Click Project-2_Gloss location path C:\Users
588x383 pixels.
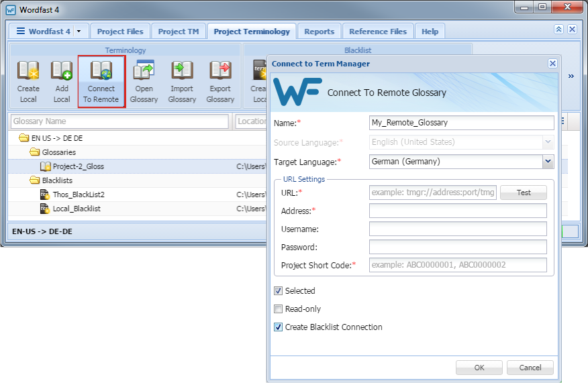coord(251,166)
